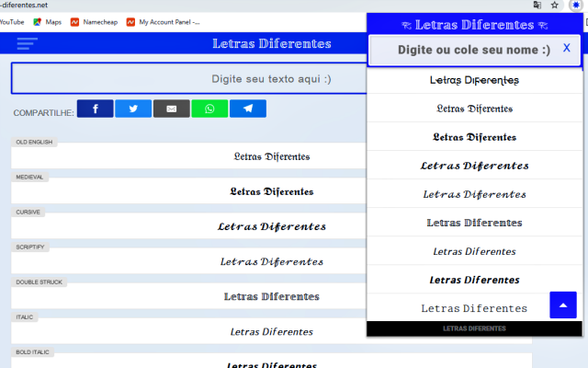Select the italic sans row in popup

tap(474, 251)
